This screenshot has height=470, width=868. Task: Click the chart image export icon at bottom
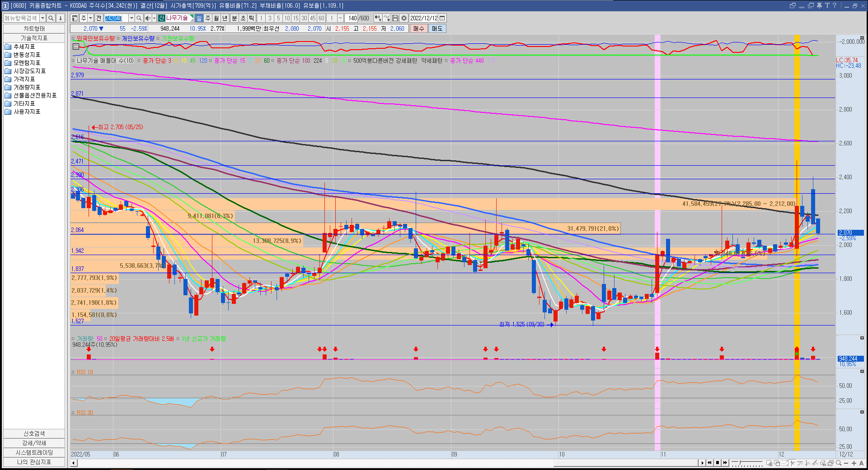pyautogui.click(x=830, y=463)
